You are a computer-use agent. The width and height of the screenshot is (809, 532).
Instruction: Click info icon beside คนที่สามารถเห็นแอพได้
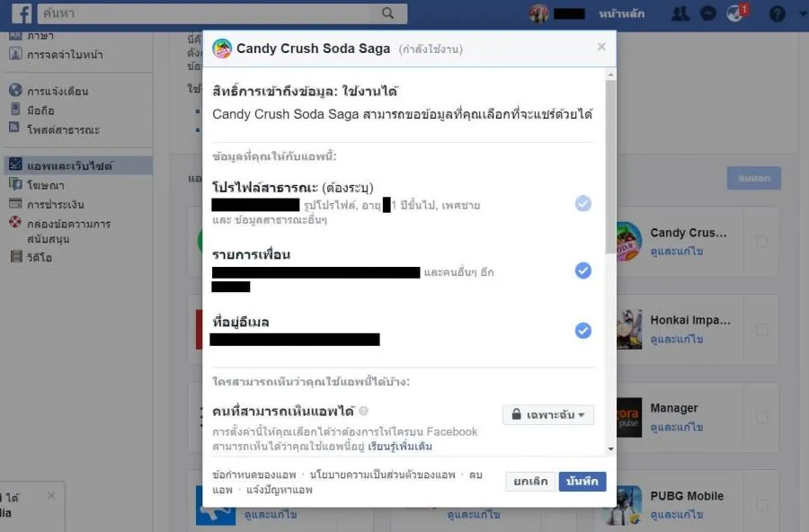coord(363,411)
